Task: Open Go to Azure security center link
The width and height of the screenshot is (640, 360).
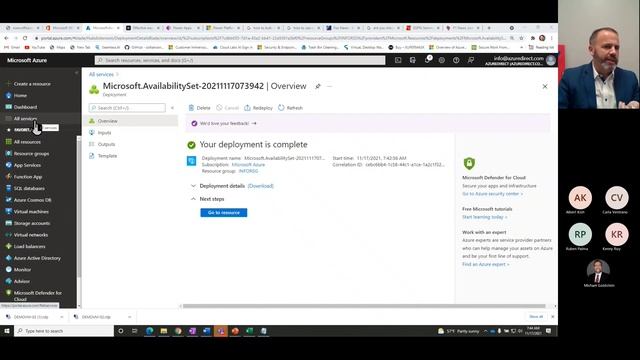Action: point(492,194)
